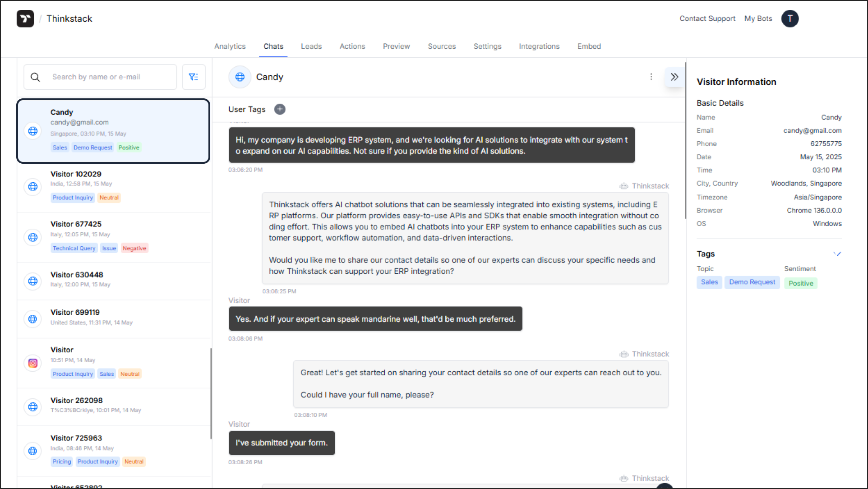This screenshot has width=868, height=489.
Task: Open the Embed tab
Action: (x=589, y=46)
